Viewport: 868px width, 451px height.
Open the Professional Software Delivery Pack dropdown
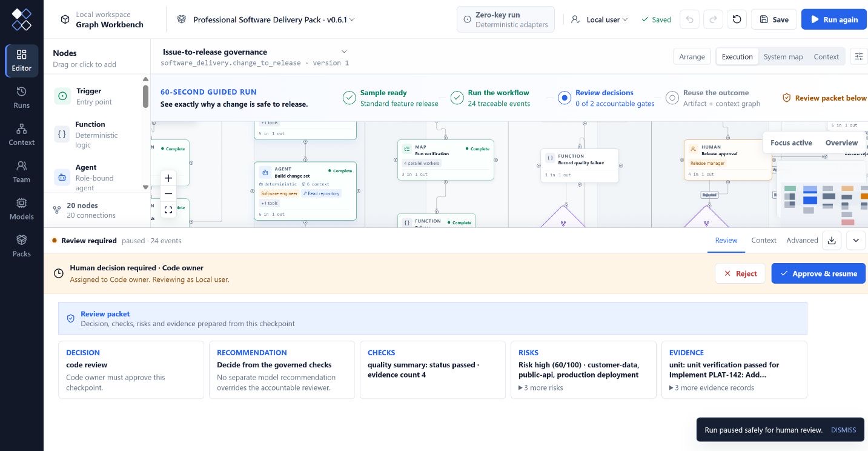pyautogui.click(x=266, y=19)
